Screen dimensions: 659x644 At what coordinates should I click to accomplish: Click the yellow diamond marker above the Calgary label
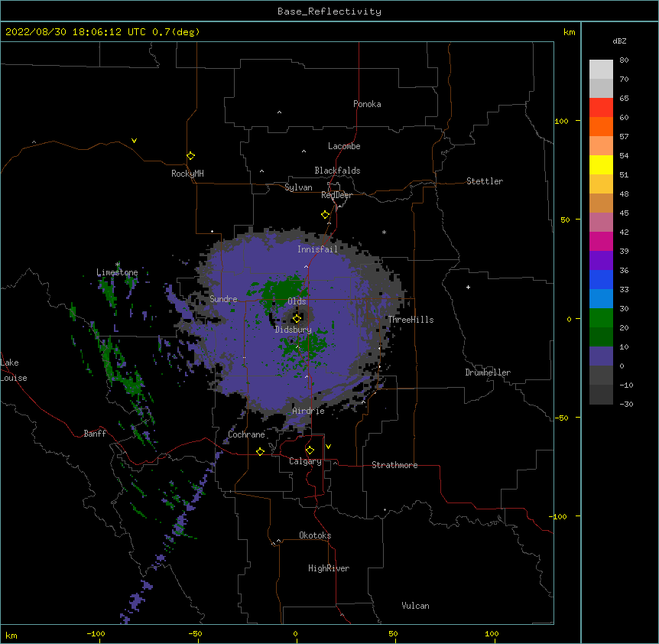pos(310,450)
